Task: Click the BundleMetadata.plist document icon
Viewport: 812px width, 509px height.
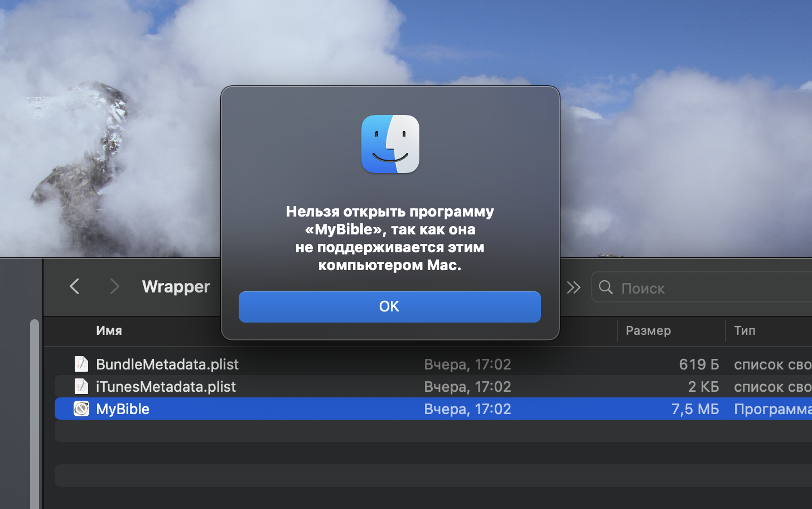Action: click(81, 364)
